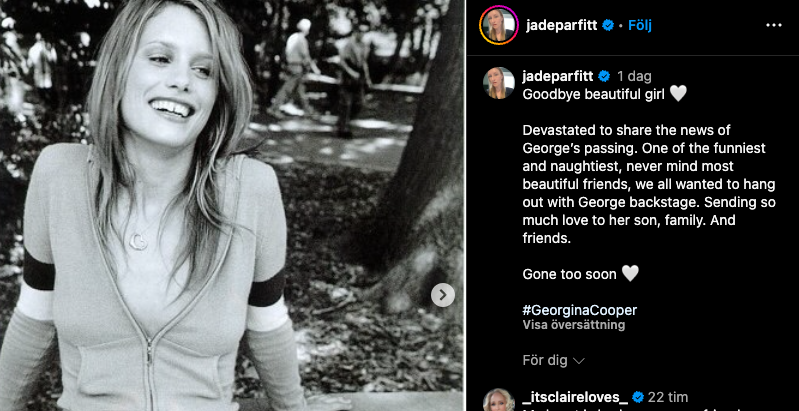Screen dimensions: 799x411
Task: Click verified badge in caption username
Action: click(x=604, y=76)
